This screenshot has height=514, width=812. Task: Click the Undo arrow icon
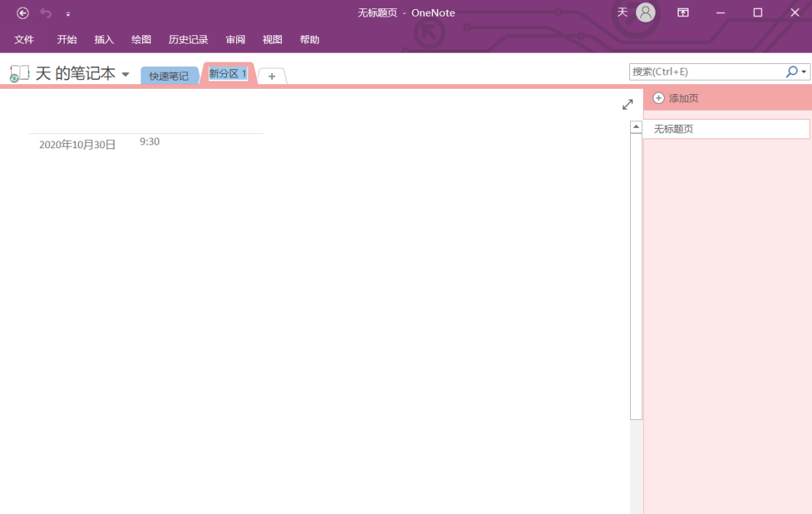point(46,13)
